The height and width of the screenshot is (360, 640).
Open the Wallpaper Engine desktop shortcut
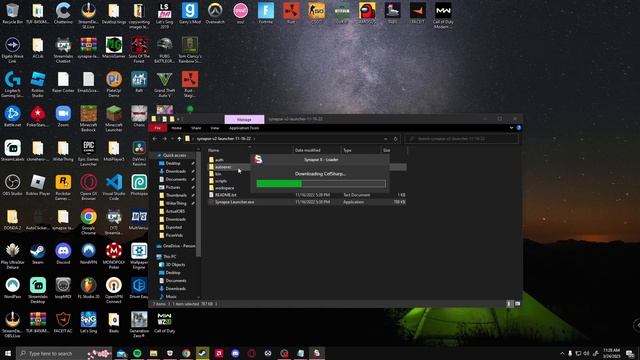pyautogui.click(x=139, y=256)
